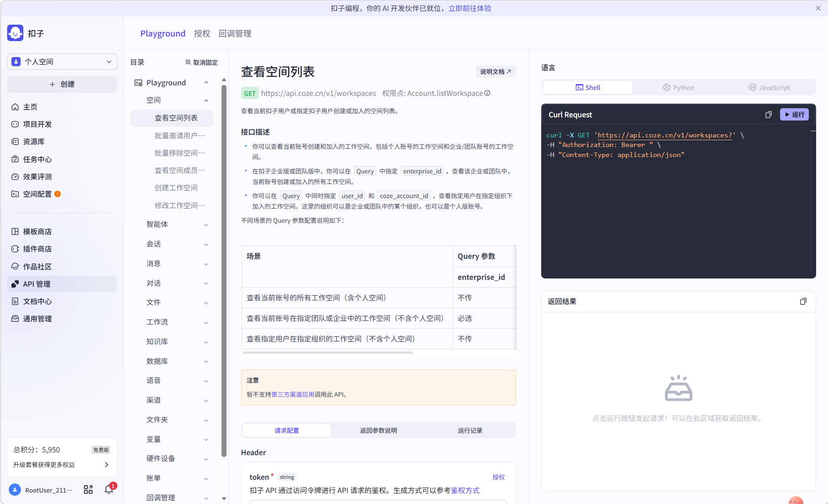The width and height of the screenshot is (828, 504).
Task: Close the top announcement banner
Action: 818,8
